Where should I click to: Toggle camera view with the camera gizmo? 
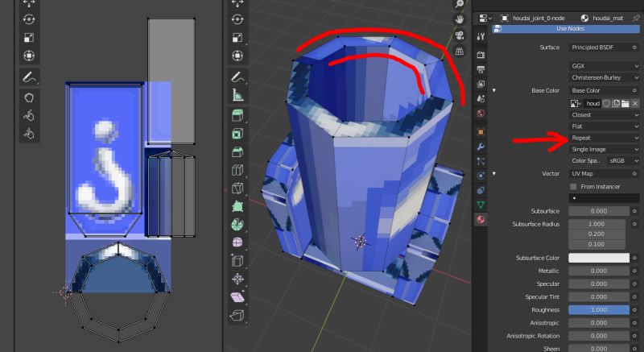[459, 35]
